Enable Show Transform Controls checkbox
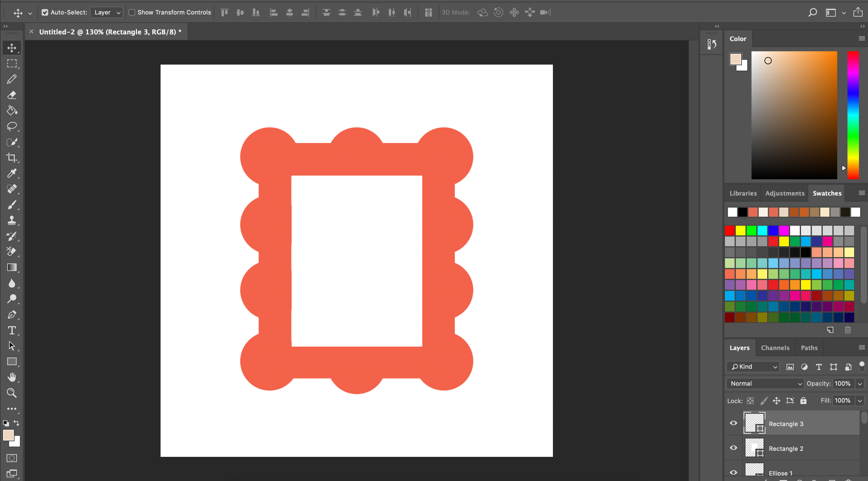 (x=132, y=12)
